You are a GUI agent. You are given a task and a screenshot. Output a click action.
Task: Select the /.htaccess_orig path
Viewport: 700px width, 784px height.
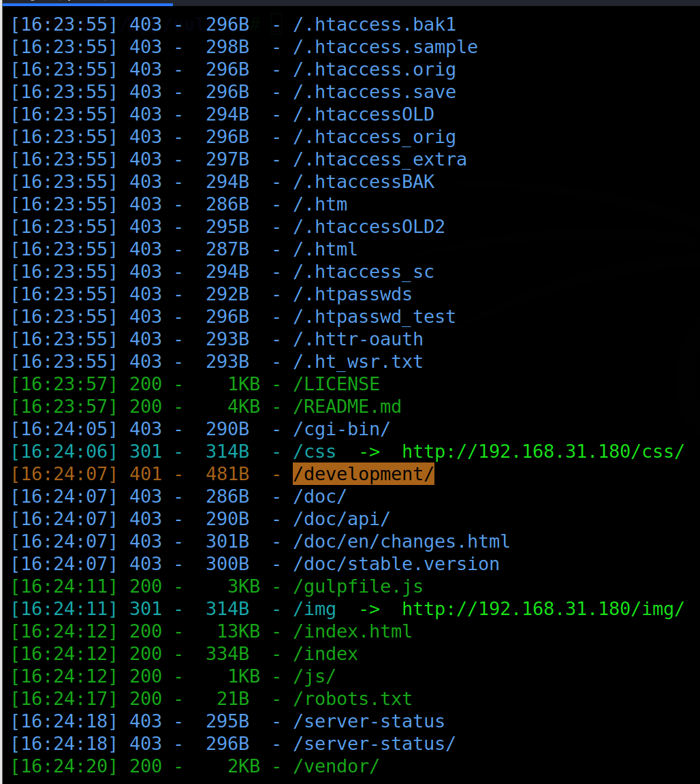point(375,137)
